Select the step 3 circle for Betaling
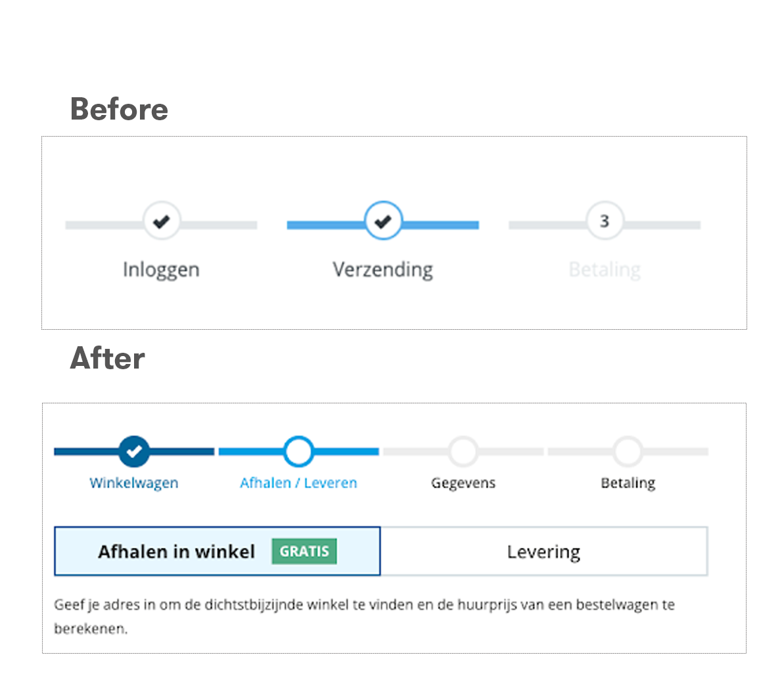This screenshot has height=678, width=784. (x=605, y=221)
